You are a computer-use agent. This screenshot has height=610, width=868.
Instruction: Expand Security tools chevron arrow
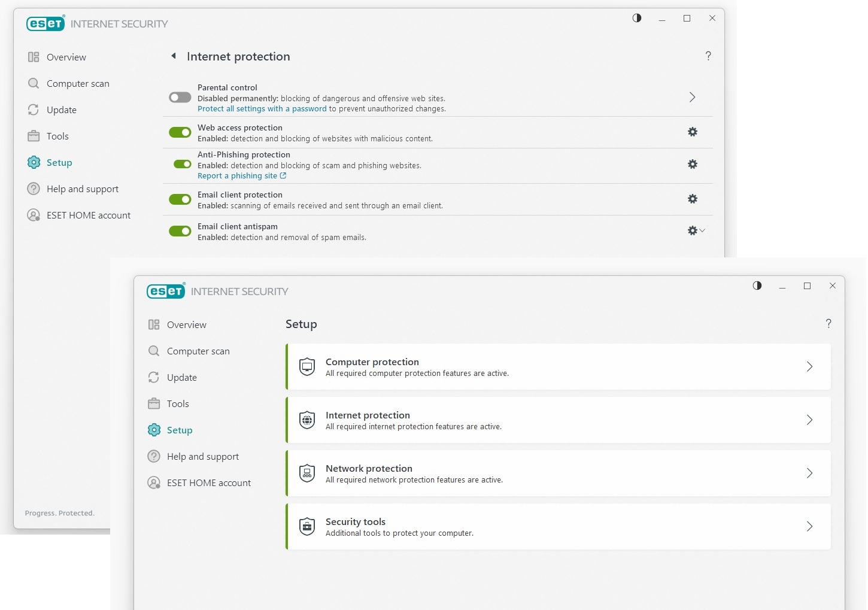809,527
